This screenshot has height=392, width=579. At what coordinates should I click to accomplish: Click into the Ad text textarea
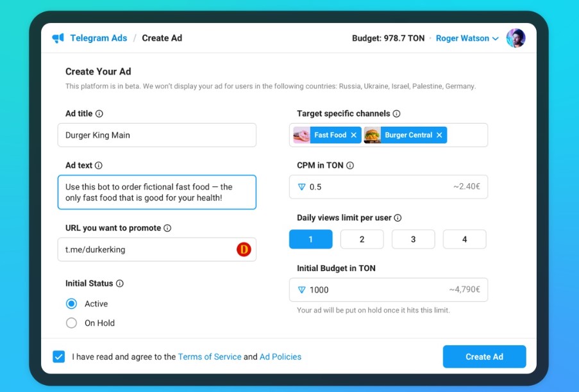[157, 192]
